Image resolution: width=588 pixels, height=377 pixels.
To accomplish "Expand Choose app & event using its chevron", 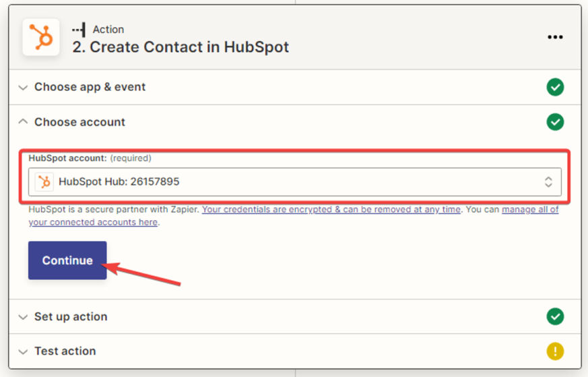I will [23, 88].
